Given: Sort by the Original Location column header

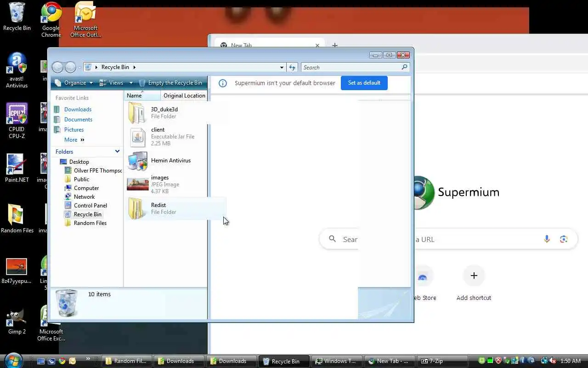Looking at the screenshot, I should [x=184, y=96].
